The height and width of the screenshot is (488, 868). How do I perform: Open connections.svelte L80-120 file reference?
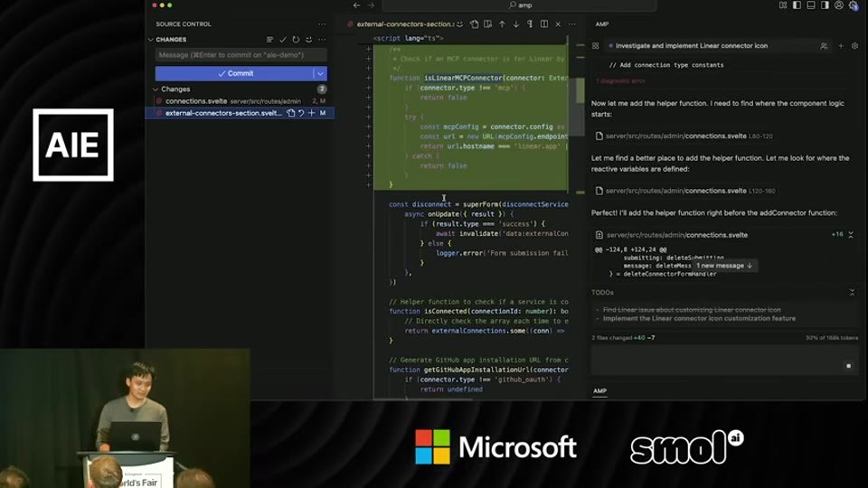pos(684,136)
